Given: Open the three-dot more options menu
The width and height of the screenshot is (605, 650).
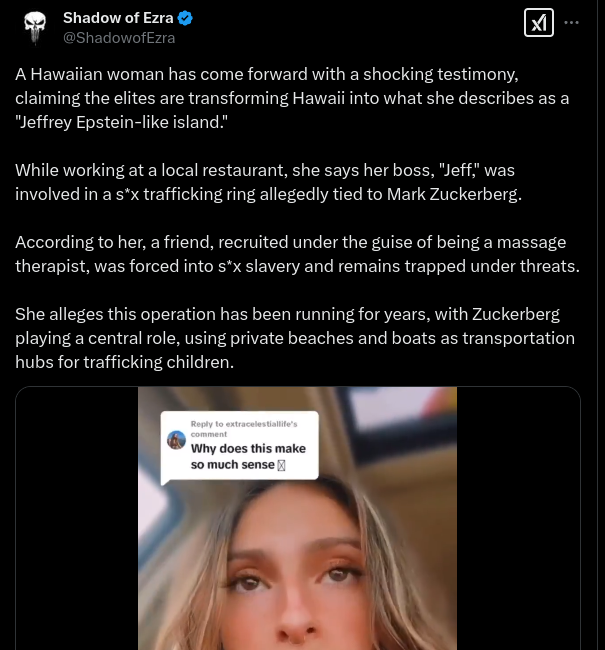Looking at the screenshot, I should (572, 22).
